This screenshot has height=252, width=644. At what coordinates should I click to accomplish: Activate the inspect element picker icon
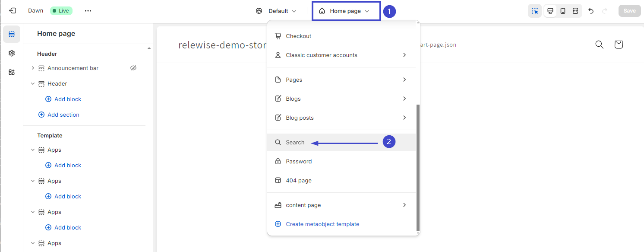(535, 10)
